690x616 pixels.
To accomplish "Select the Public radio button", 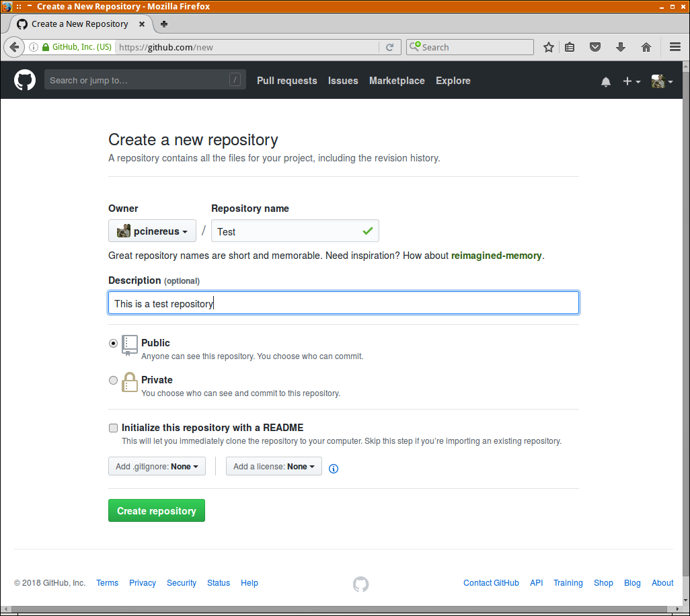I will pos(113,343).
